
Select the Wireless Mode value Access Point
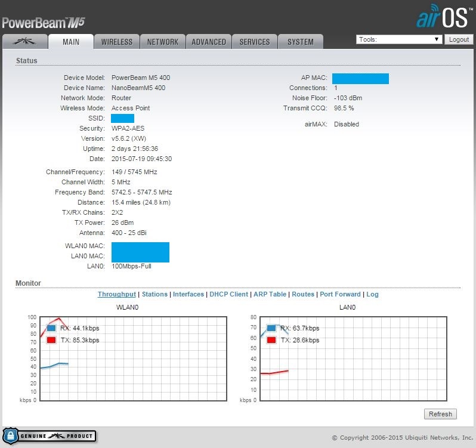click(131, 108)
